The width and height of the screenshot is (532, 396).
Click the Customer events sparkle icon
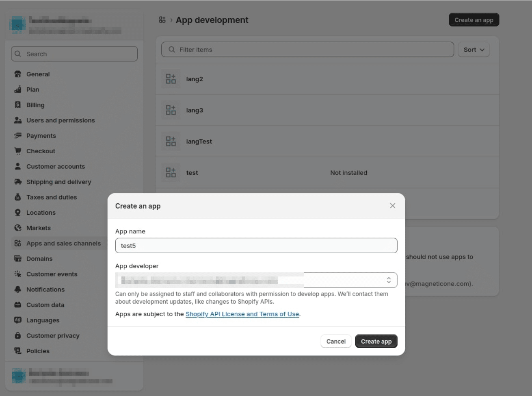18,274
